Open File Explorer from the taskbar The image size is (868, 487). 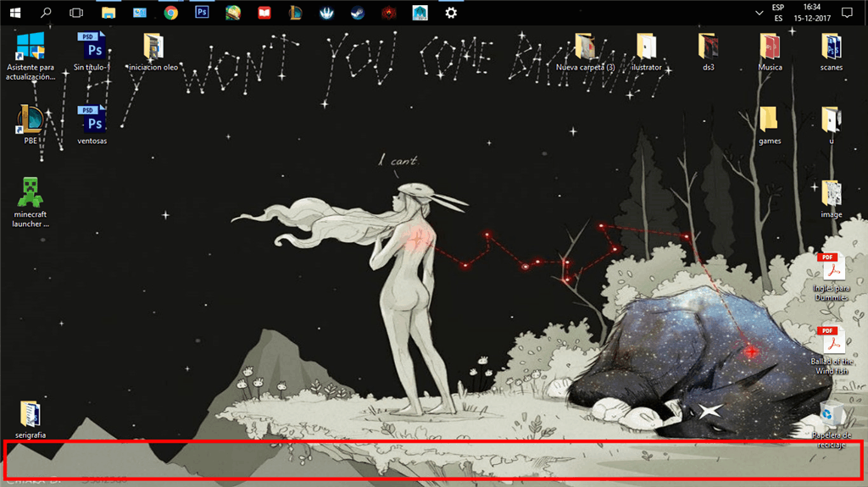point(108,12)
